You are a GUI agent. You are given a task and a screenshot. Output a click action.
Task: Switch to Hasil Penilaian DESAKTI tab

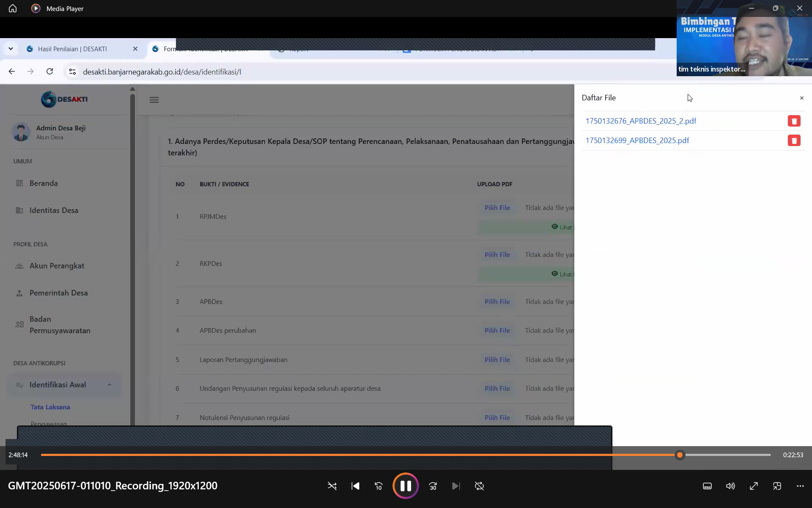point(72,49)
